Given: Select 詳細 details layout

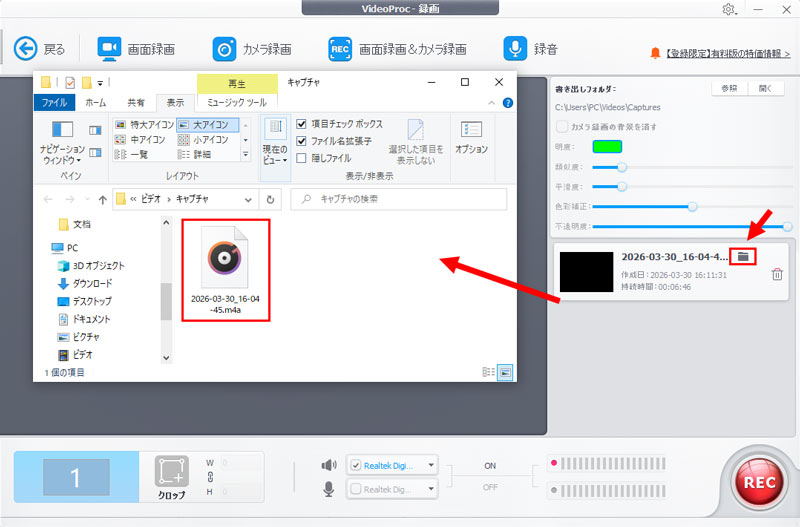Looking at the screenshot, I should click(x=194, y=154).
